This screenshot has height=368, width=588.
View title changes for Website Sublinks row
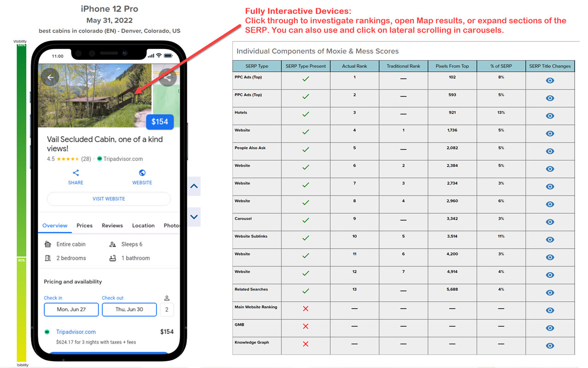[550, 240]
